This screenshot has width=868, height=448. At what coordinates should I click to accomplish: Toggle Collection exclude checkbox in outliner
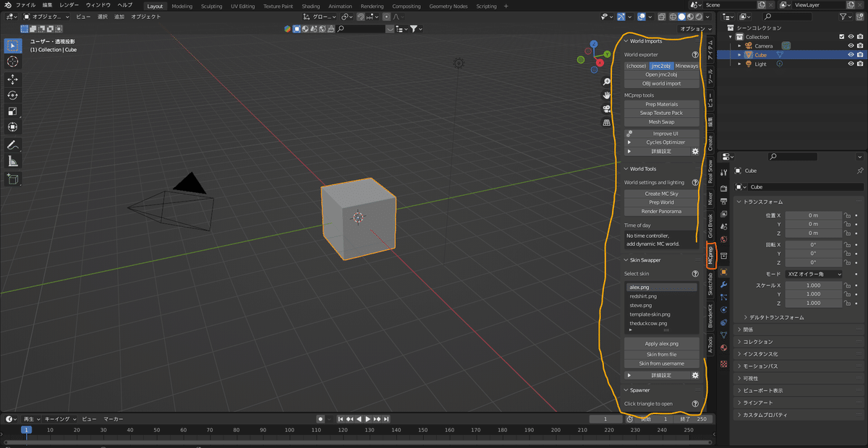tap(841, 37)
